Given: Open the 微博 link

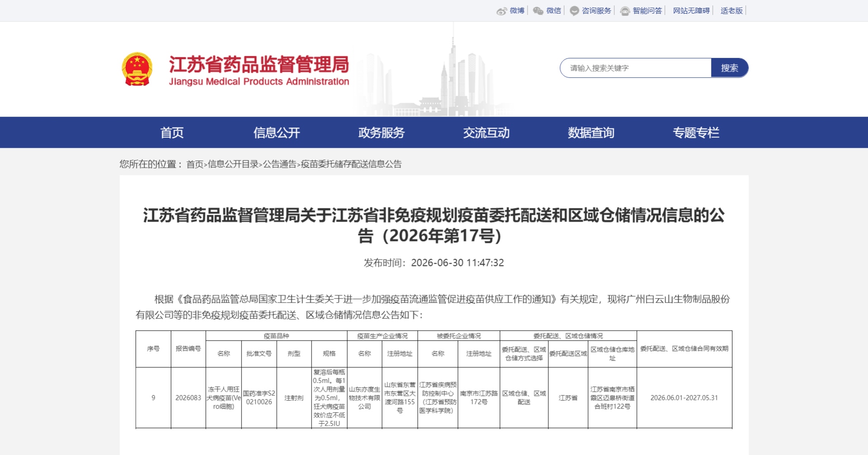Looking at the screenshot, I should pos(517,10).
